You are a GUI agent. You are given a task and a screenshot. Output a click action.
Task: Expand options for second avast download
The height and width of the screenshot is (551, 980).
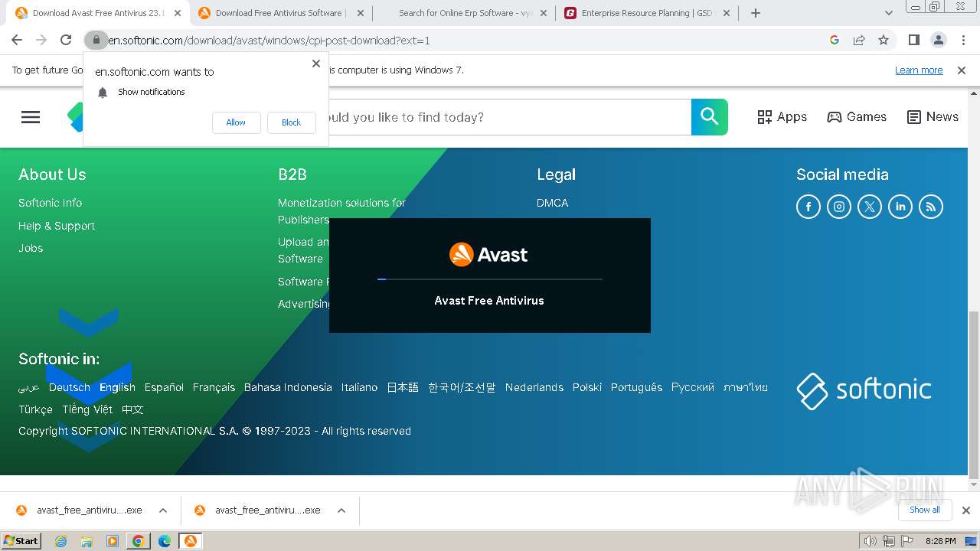[341, 510]
